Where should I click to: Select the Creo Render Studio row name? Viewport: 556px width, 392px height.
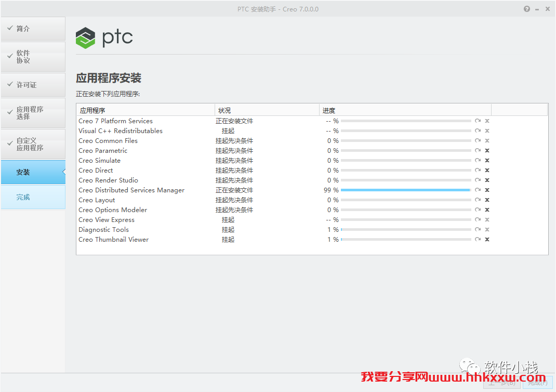click(x=108, y=180)
